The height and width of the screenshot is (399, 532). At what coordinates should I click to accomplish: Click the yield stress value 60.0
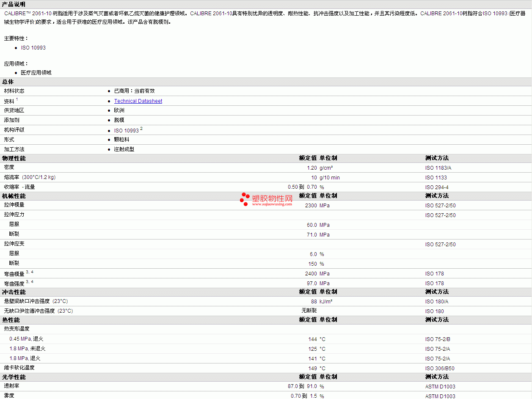pos(312,225)
